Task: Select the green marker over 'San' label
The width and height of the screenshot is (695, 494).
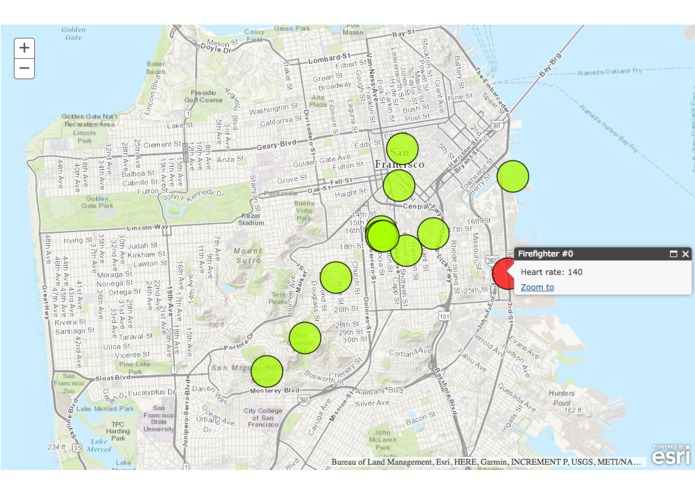Action: tap(402, 149)
